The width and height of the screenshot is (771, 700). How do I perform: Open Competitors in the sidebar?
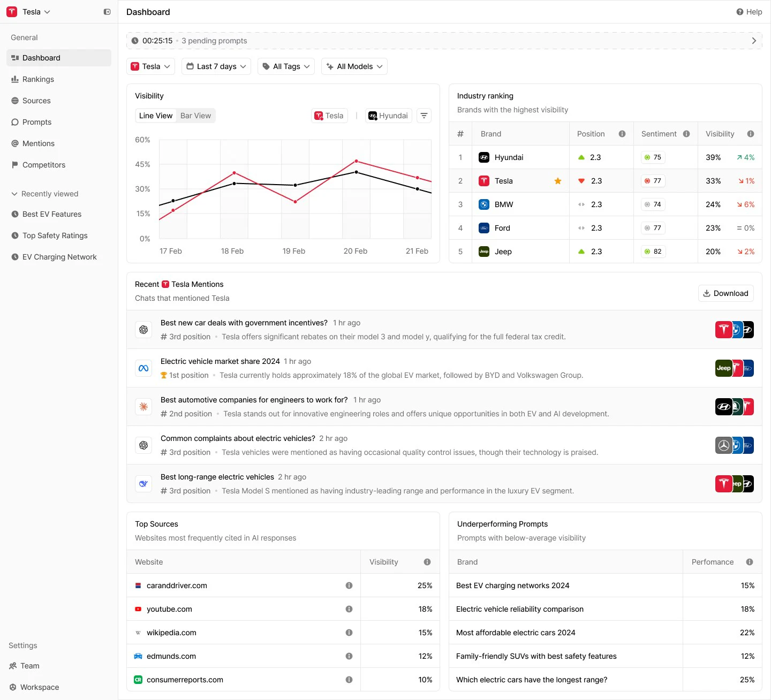[59, 165]
